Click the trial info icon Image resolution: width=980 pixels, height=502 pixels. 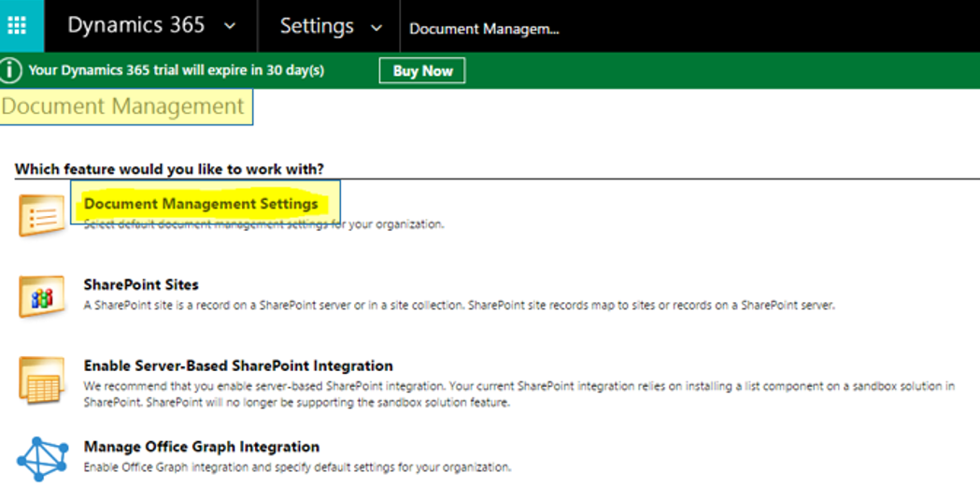click(10, 70)
